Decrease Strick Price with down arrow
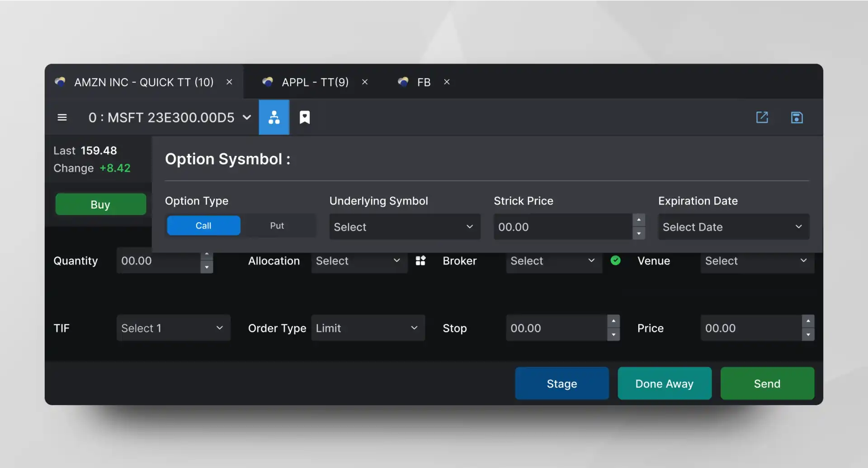Image resolution: width=868 pixels, height=468 pixels. tap(638, 234)
